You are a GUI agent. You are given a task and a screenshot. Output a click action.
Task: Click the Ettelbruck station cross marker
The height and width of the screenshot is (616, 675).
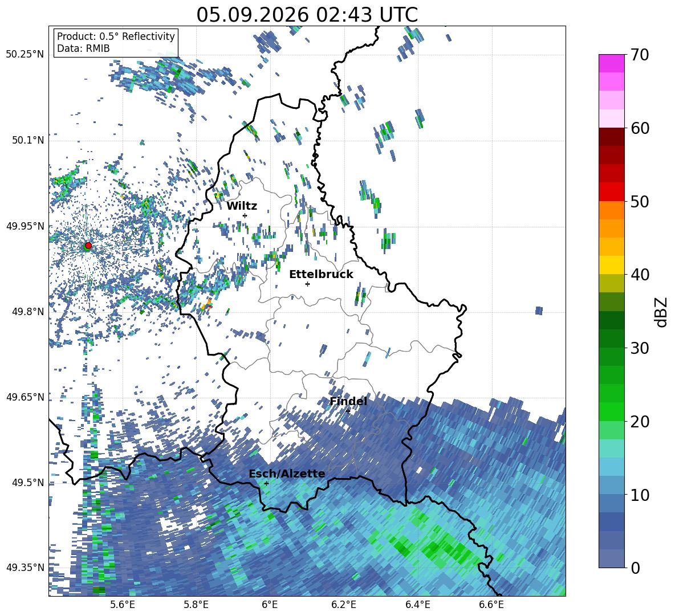tap(307, 284)
